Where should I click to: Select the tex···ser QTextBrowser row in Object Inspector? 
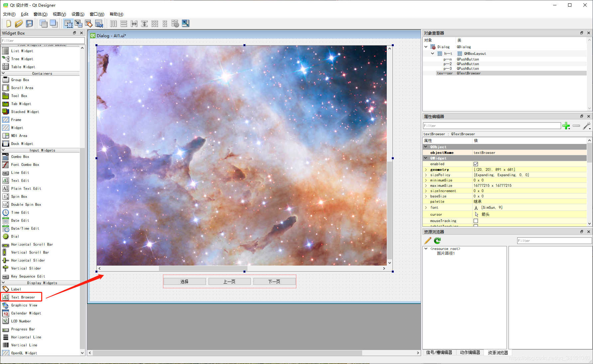(511, 73)
